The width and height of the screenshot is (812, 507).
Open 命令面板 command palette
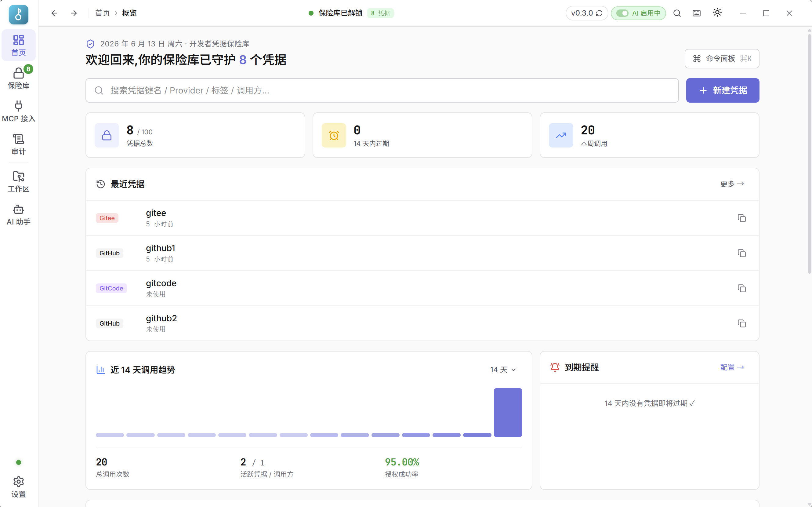tap(722, 59)
